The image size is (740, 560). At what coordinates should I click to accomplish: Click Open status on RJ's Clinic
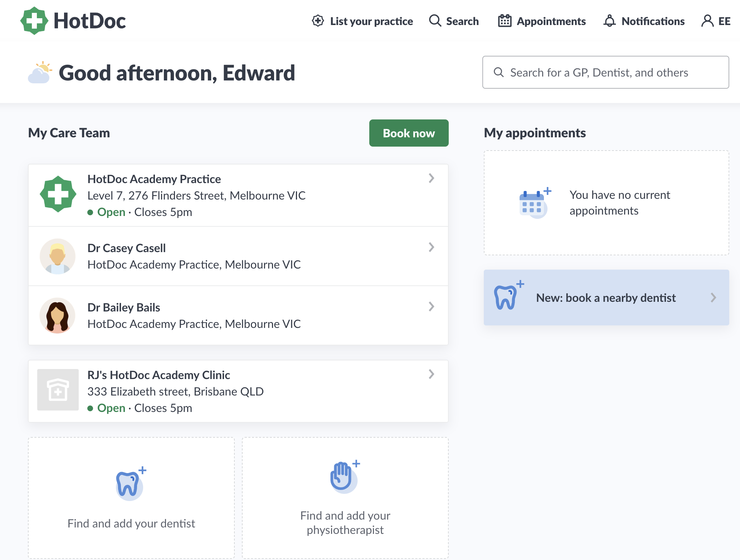click(111, 408)
